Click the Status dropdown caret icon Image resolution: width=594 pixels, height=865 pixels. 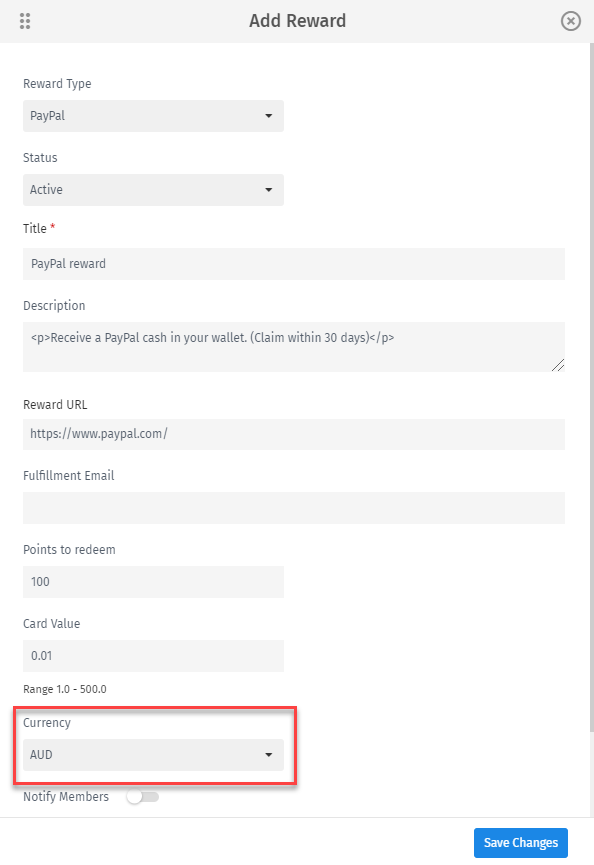pos(268,190)
